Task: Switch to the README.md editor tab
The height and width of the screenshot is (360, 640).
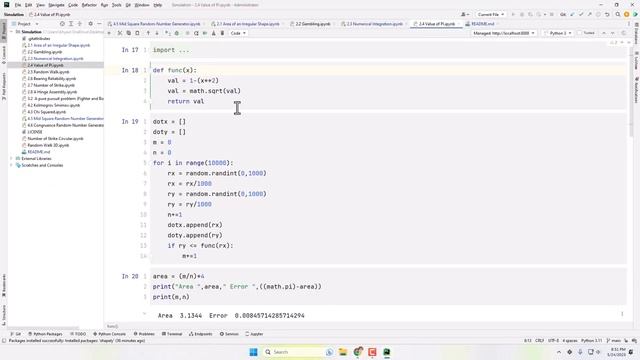Action: 482,24
